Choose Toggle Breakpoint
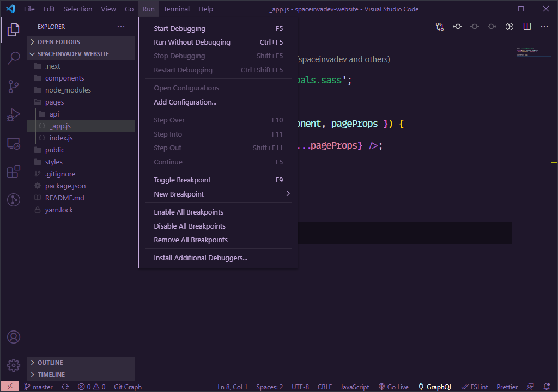The width and height of the screenshot is (558, 392). pos(218,180)
